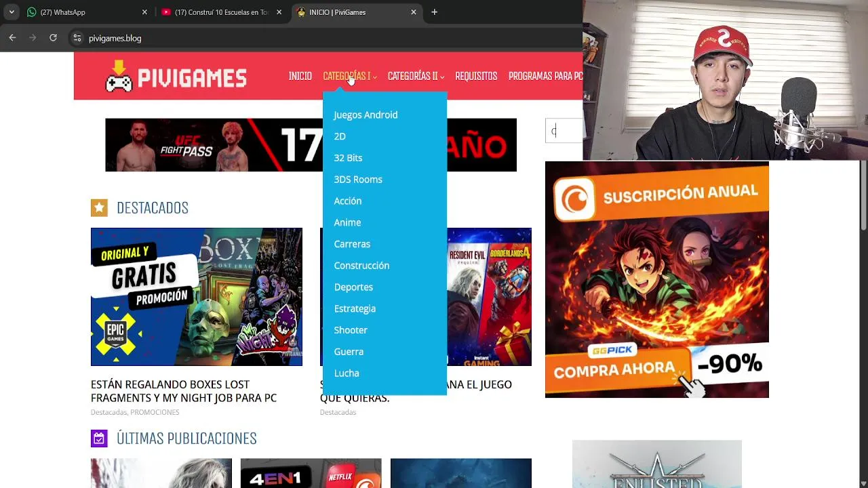Open the Resident Evil Borderlands 4 thumbnail
868x488 pixels.
tap(489, 297)
